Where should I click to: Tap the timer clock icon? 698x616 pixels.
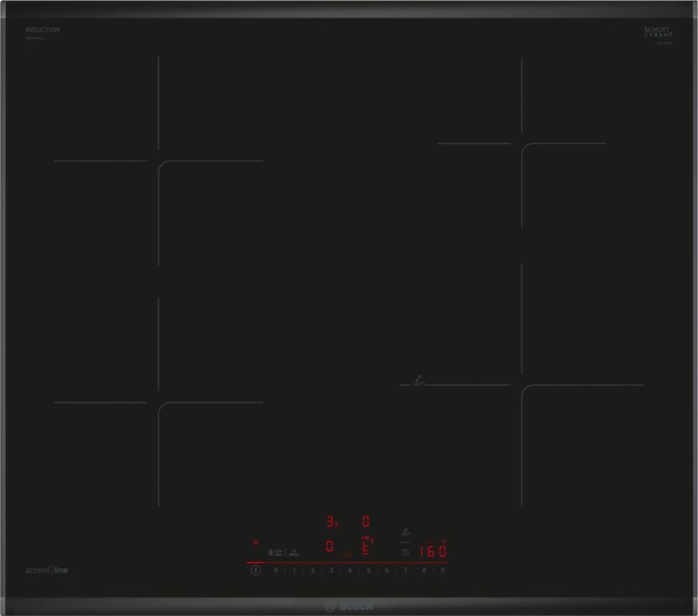coord(405,552)
